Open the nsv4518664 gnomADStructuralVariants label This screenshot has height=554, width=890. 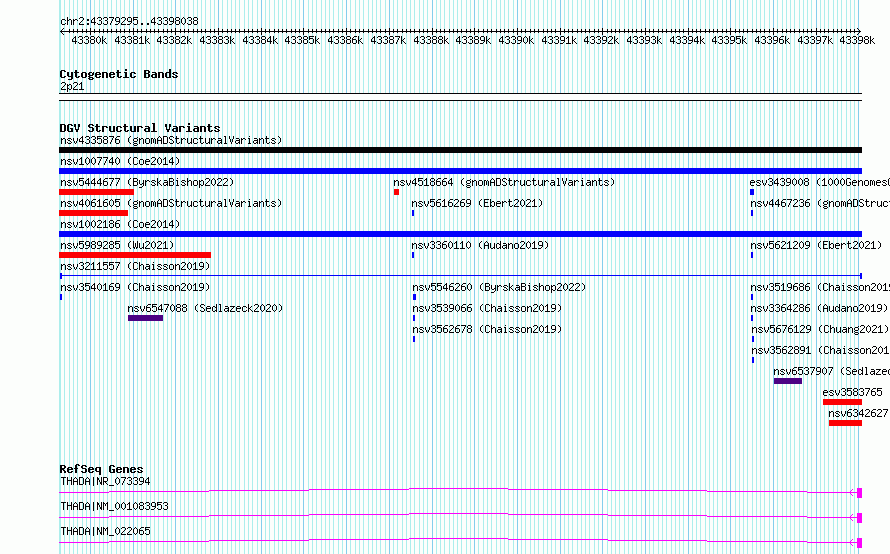click(x=504, y=182)
